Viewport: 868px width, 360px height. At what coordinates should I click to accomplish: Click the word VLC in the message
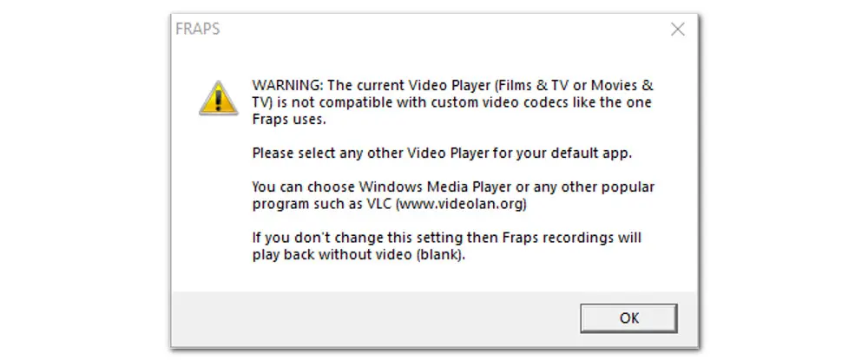379,204
